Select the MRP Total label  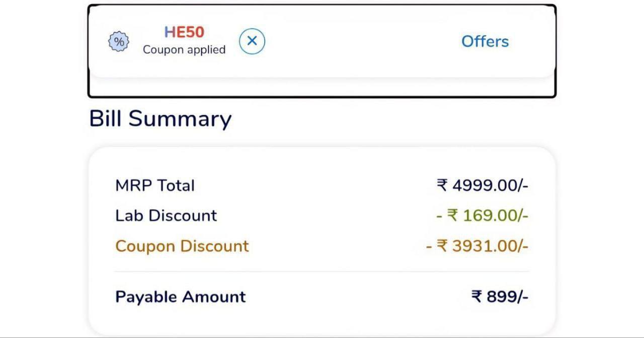coord(155,185)
